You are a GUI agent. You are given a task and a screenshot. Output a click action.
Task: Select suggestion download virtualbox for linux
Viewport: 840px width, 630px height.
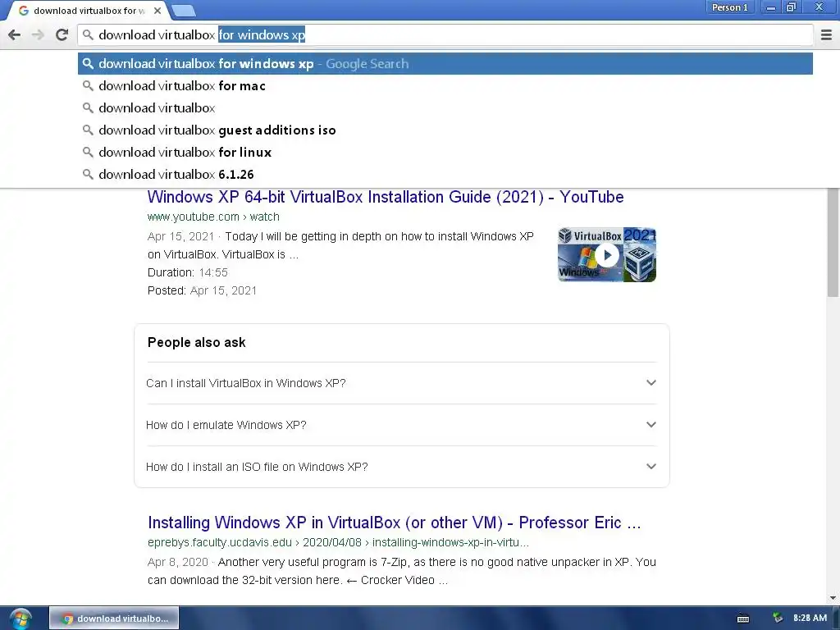pyautogui.click(x=445, y=152)
